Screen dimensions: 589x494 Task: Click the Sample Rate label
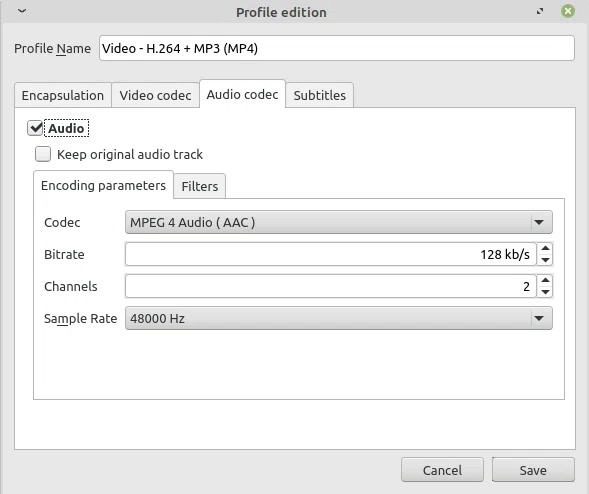80,319
